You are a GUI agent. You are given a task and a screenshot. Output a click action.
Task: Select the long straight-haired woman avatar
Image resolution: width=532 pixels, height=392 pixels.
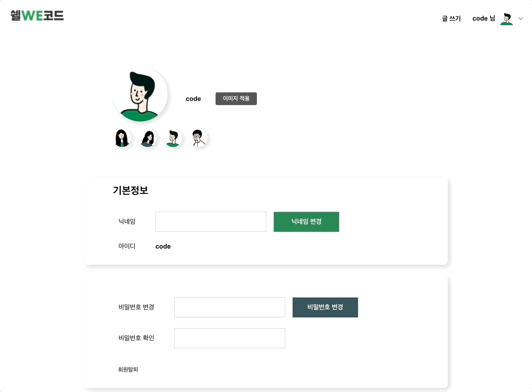pyautogui.click(x=122, y=138)
